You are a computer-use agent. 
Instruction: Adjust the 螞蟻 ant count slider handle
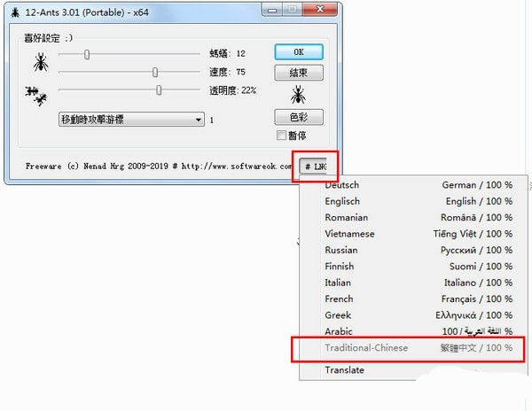[87, 54]
